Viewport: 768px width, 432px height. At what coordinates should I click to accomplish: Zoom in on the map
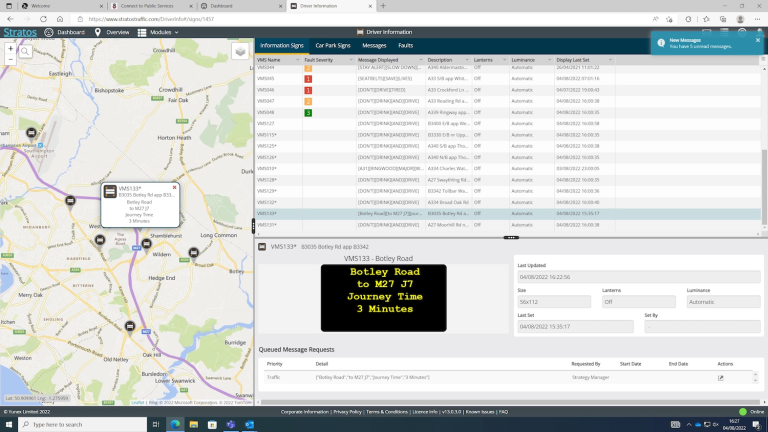click(x=11, y=48)
